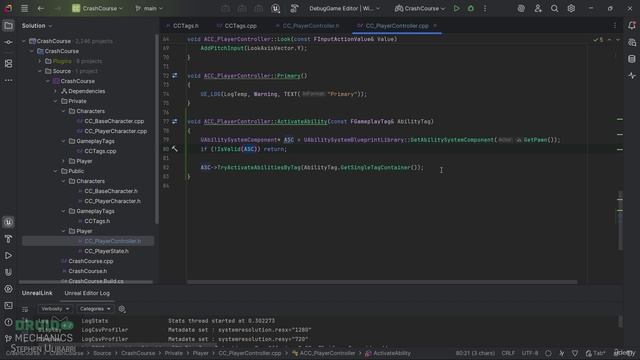Screen dimensions: 640x360
Task: Open the main hamburger menu
Action: point(24,8)
